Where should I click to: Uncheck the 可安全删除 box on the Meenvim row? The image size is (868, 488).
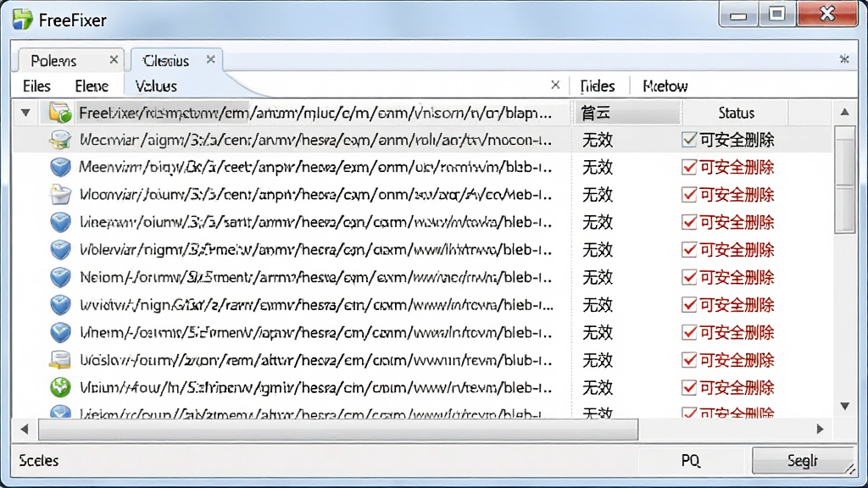(x=688, y=167)
